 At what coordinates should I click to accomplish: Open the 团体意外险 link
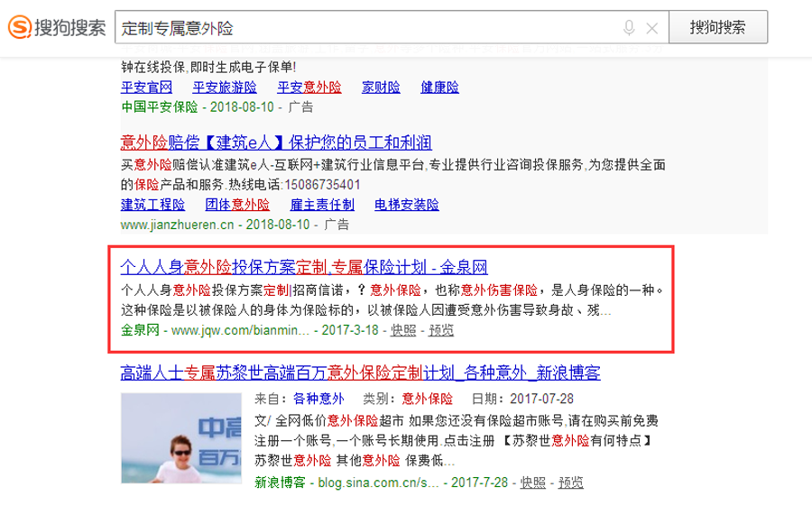(x=237, y=205)
